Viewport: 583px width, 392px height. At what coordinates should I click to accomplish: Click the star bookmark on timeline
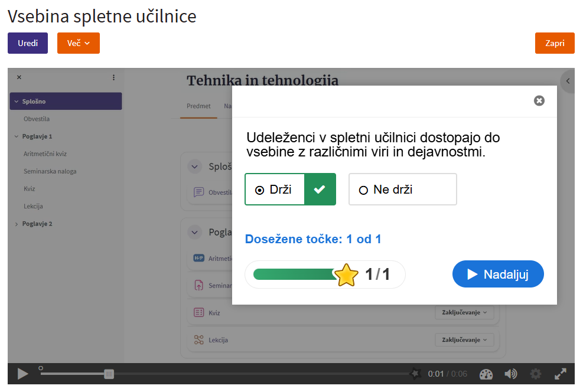coord(416,374)
